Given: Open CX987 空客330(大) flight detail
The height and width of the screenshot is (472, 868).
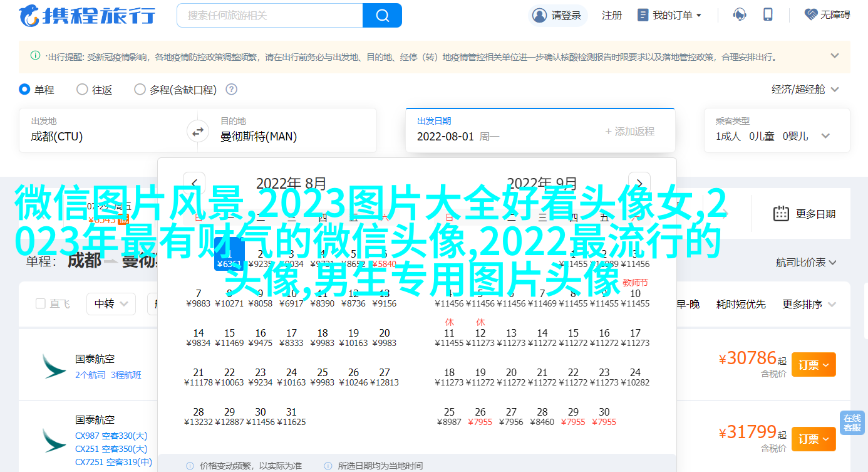Looking at the screenshot, I should pos(111,436).
